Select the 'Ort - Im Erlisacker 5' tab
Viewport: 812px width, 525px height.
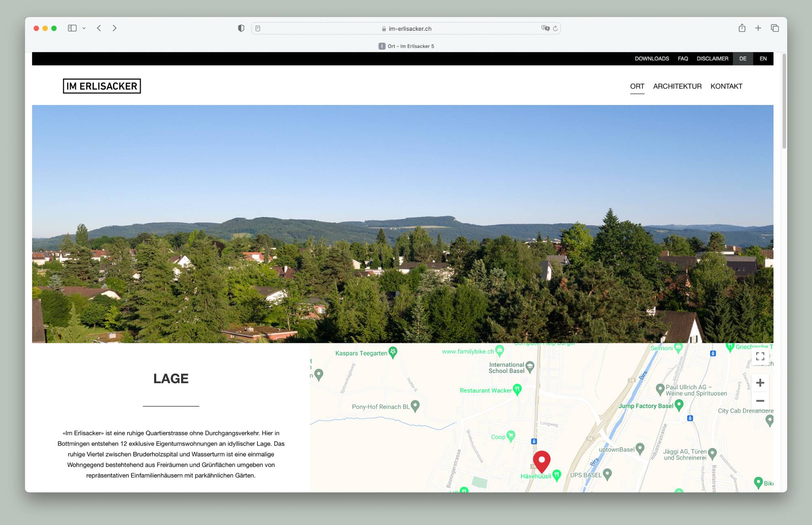coord(406,46)
